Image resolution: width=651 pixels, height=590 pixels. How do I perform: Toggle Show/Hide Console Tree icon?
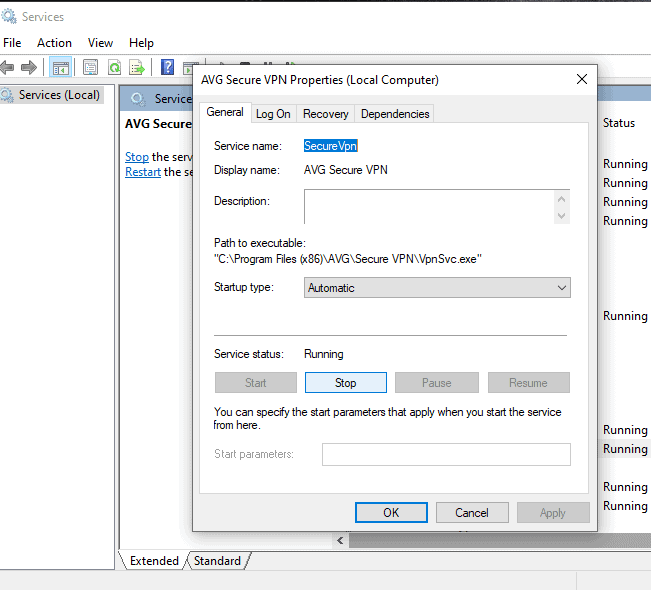coord(61,68)
